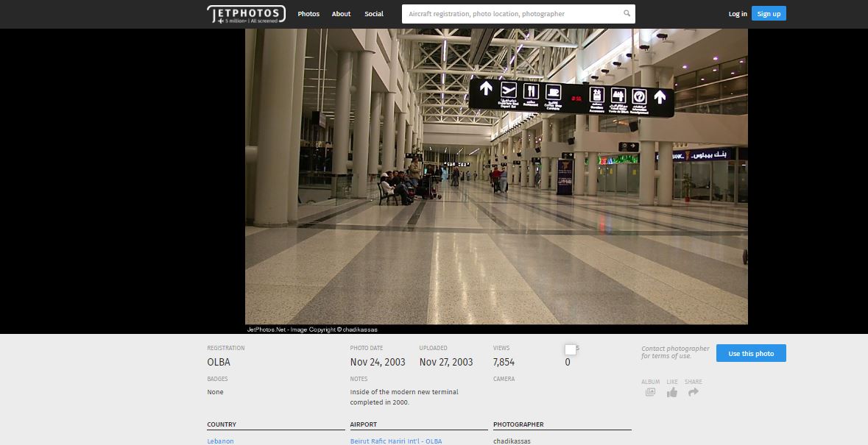Open the Photos menu
The height and width of the screenshot is (445, 868).
click(x=308, y=14)
